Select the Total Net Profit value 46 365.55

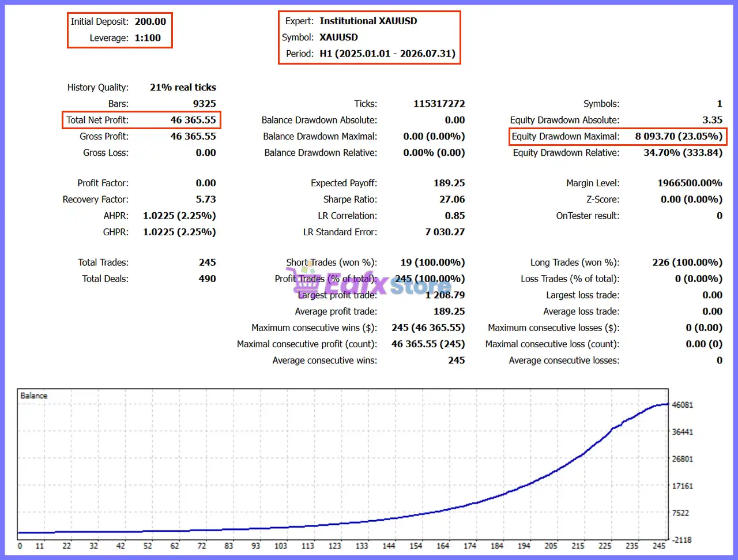point(193,120)
